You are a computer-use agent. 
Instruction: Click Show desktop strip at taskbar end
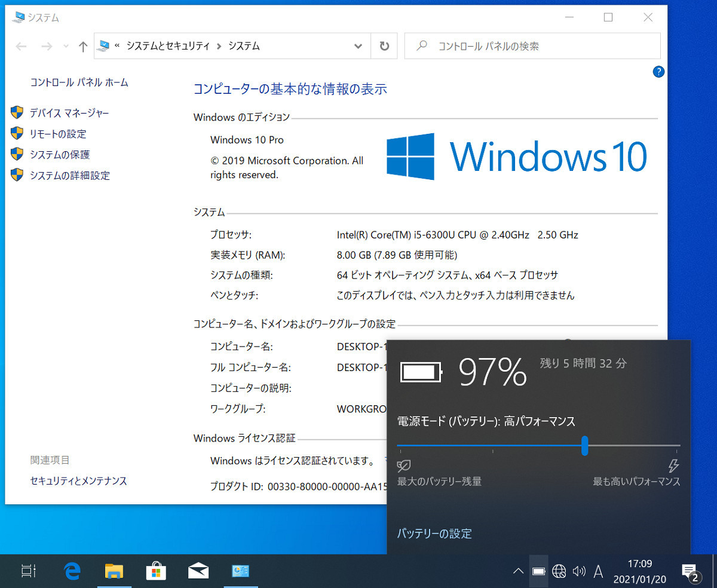[x=714, y=571]
